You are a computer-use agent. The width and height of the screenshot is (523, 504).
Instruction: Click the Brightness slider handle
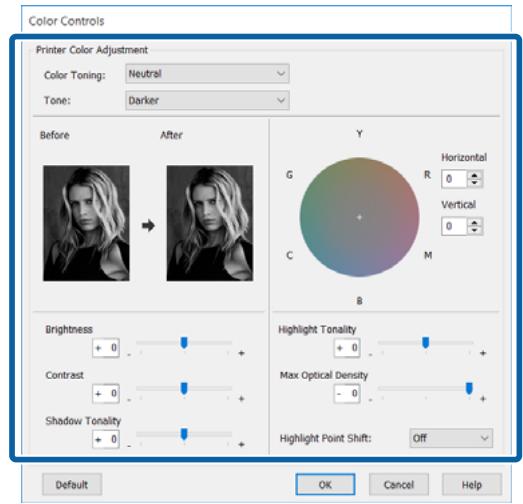click(x=184, y=343)
